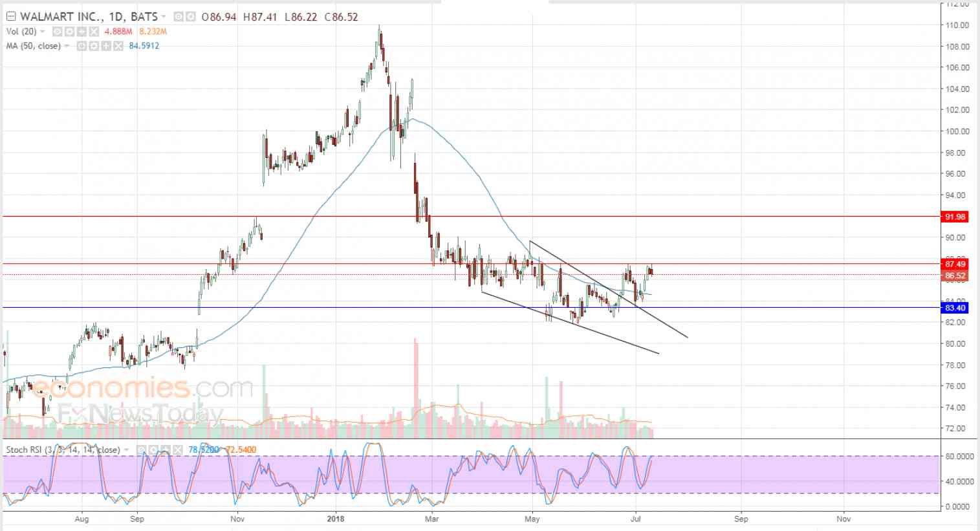
Task: Hide the Vol (20) indicator with its eye icon
Action: 58,32
